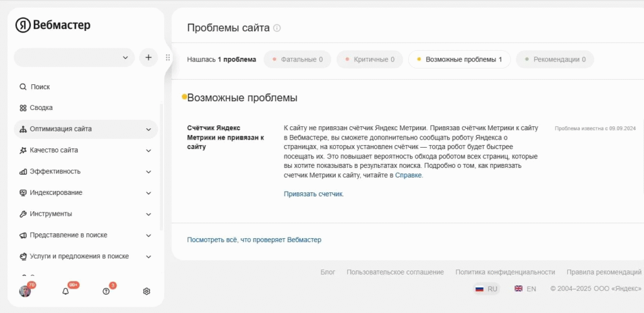Open the help question mark icon

pyautogui.click(x=106, y=292)
